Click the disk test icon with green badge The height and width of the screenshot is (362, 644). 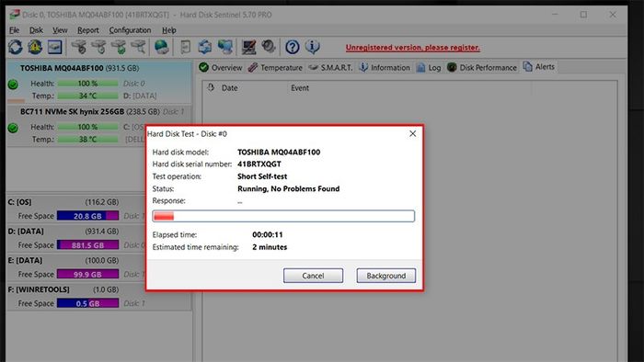pos(119,47)
